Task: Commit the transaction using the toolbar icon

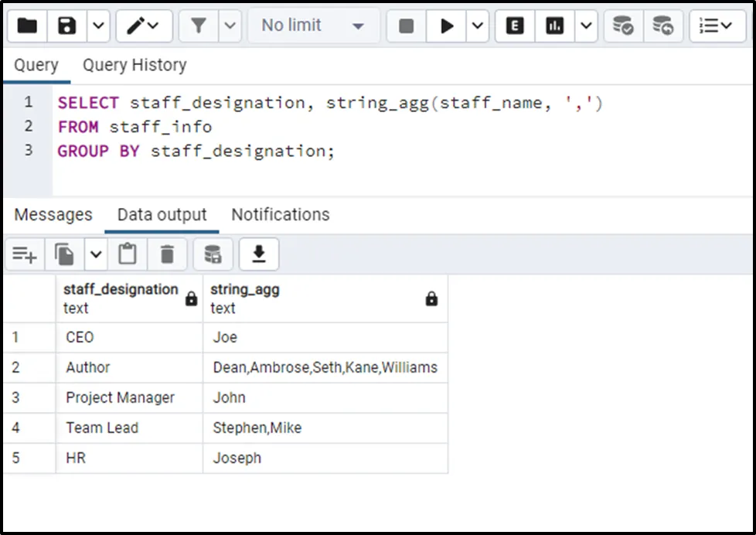Action: tap(623, 26)
